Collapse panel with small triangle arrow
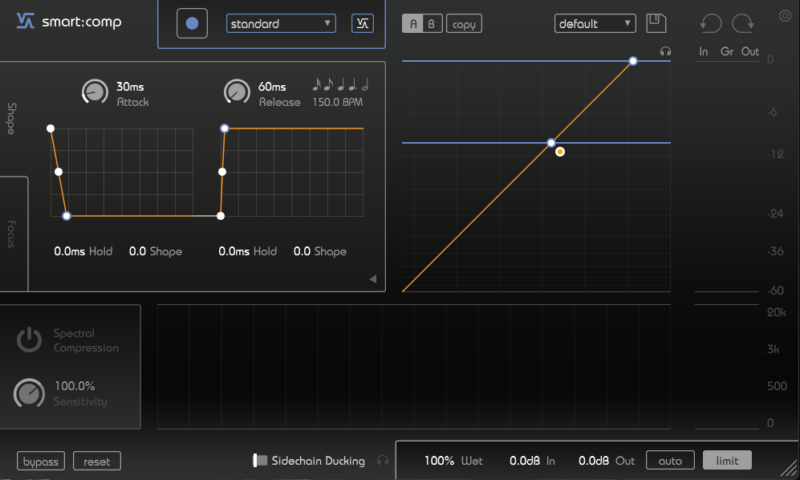This screenshot has width=800, height=480. coord(373,279)
